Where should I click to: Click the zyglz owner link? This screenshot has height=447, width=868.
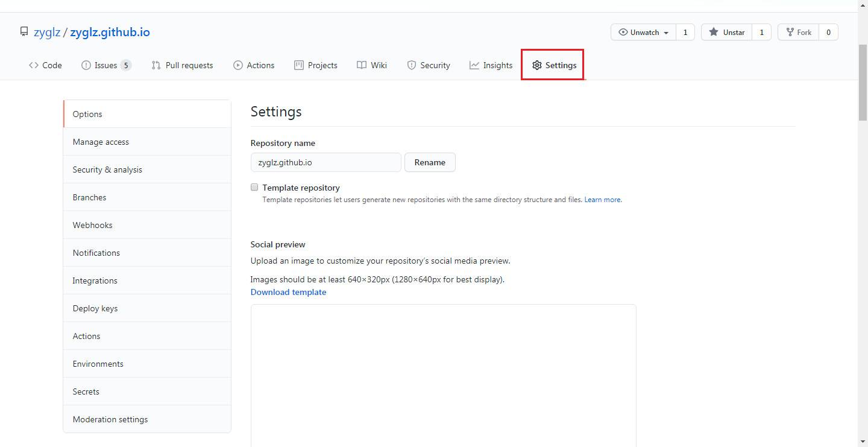click(47, 33)
